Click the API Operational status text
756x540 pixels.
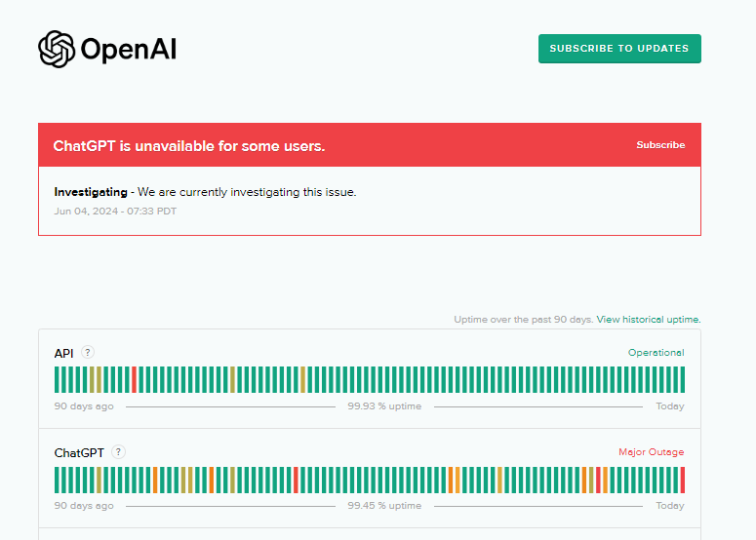[656, 353]
